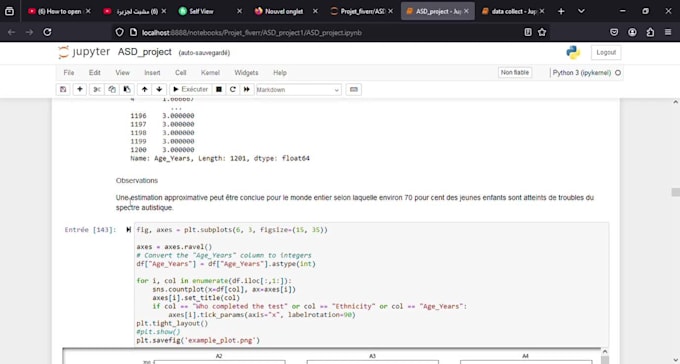Move selected cell up arrow

pyautogui.click(x=144, y=89)
